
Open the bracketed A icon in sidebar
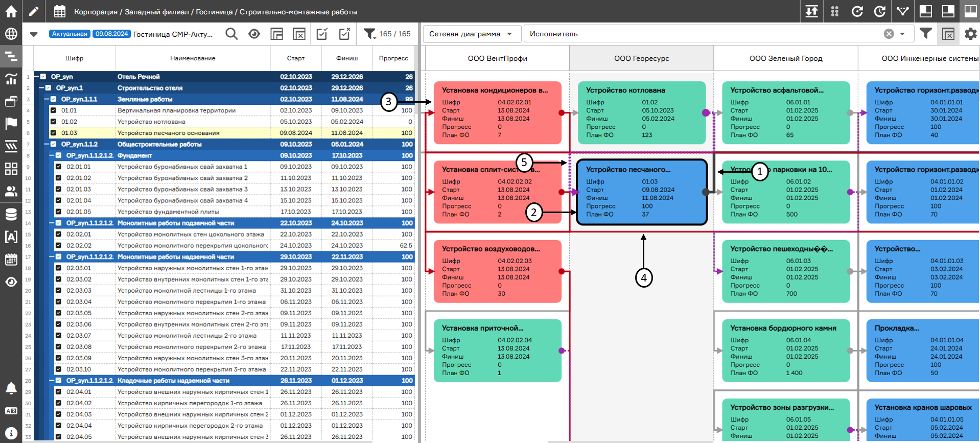[11, 237]
